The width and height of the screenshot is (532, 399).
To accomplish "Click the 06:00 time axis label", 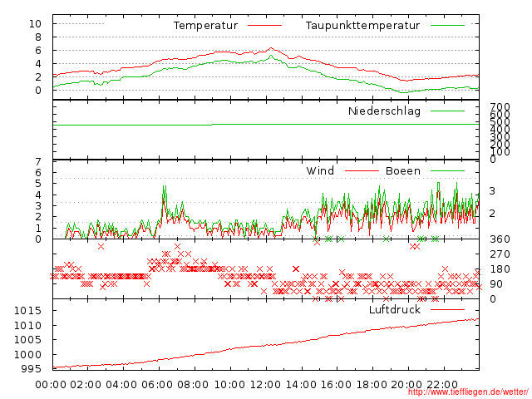I will point(157,385).
